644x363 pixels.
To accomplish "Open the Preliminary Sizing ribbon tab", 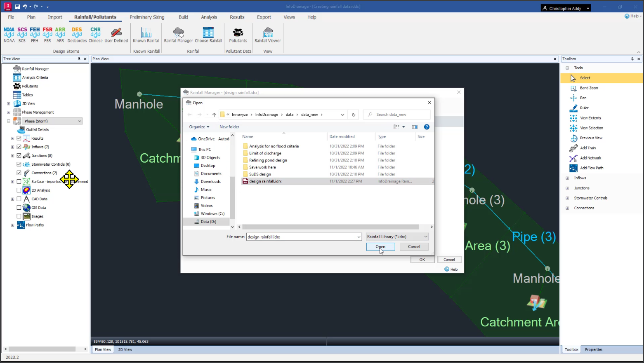I will tap(147, 17).
